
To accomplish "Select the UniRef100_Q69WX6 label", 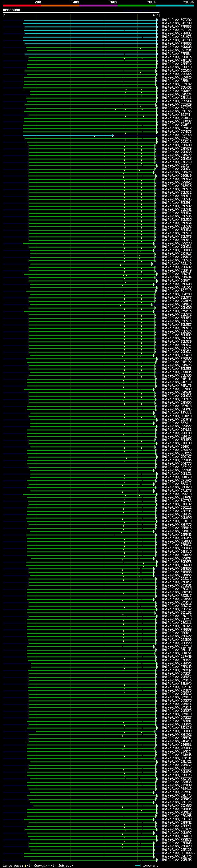I will point(177,78).
